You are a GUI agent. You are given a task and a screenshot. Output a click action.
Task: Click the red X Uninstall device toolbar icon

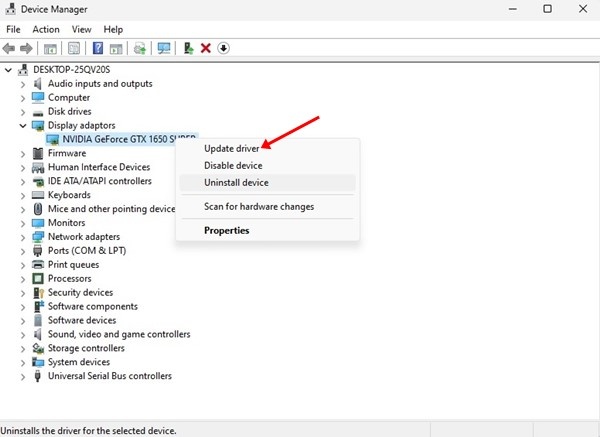206,48
